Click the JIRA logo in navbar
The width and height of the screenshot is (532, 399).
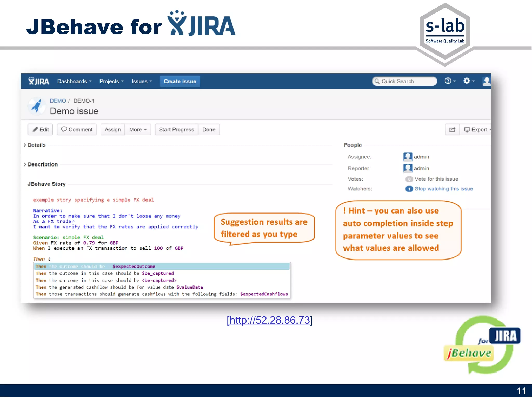pyautogui.click(x=39, y=81)
